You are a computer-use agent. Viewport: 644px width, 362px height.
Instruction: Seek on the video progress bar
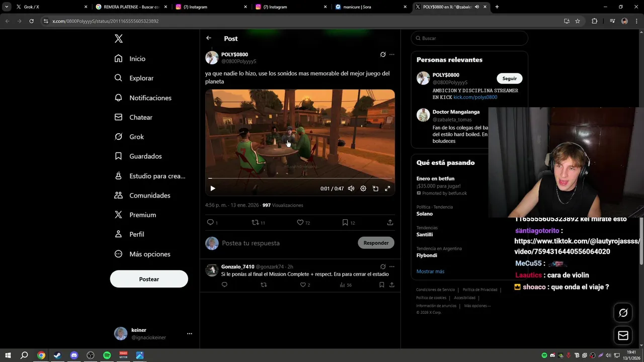pyautogui.click(x=300, y=178)
